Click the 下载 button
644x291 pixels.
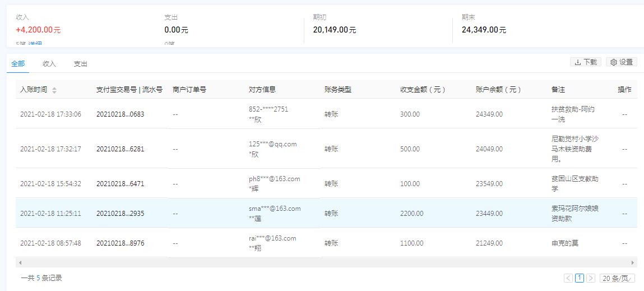click(x=586, y=62)
